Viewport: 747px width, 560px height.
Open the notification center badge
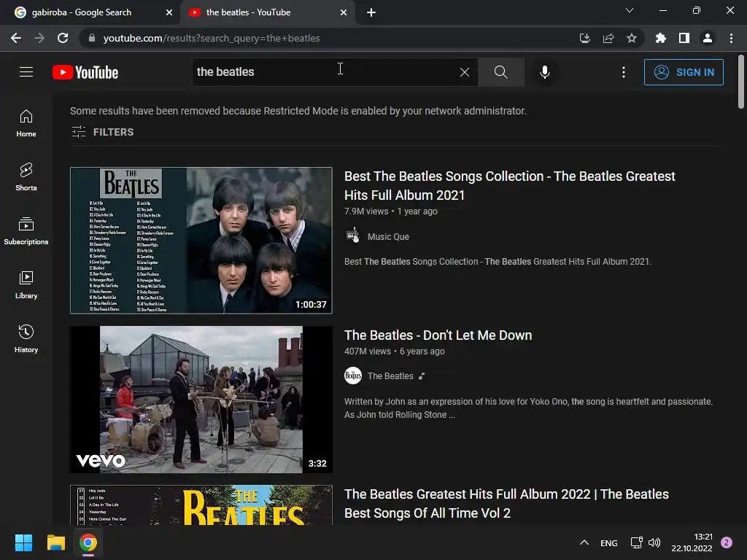tap(727, 542)
